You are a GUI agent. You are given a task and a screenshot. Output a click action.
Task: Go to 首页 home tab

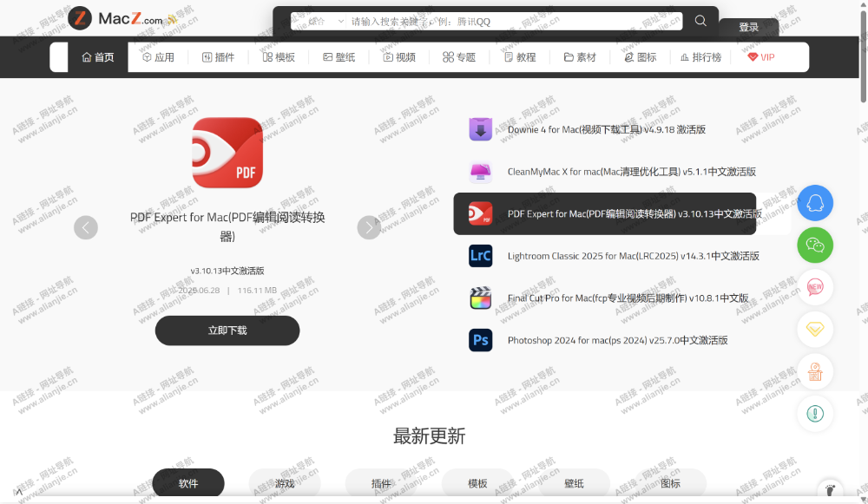98,57
